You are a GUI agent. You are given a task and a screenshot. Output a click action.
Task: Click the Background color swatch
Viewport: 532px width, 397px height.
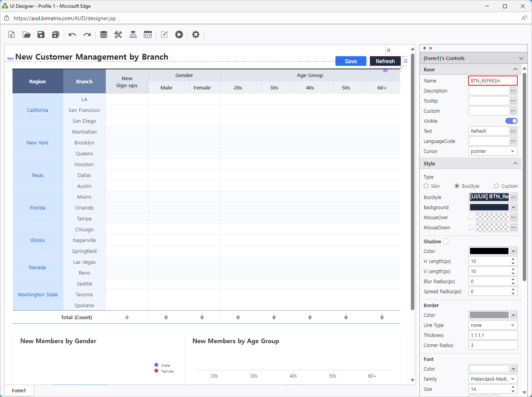point(489,208)
